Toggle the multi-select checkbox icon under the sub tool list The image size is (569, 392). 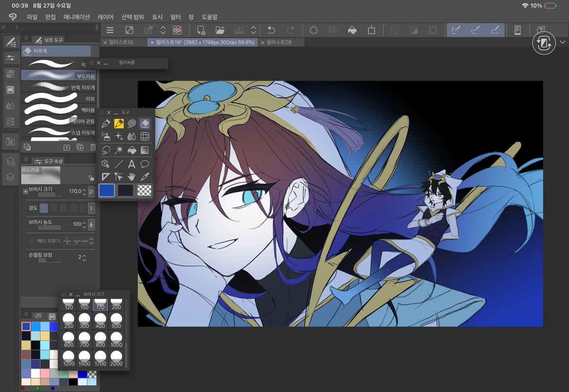[28, 147]
